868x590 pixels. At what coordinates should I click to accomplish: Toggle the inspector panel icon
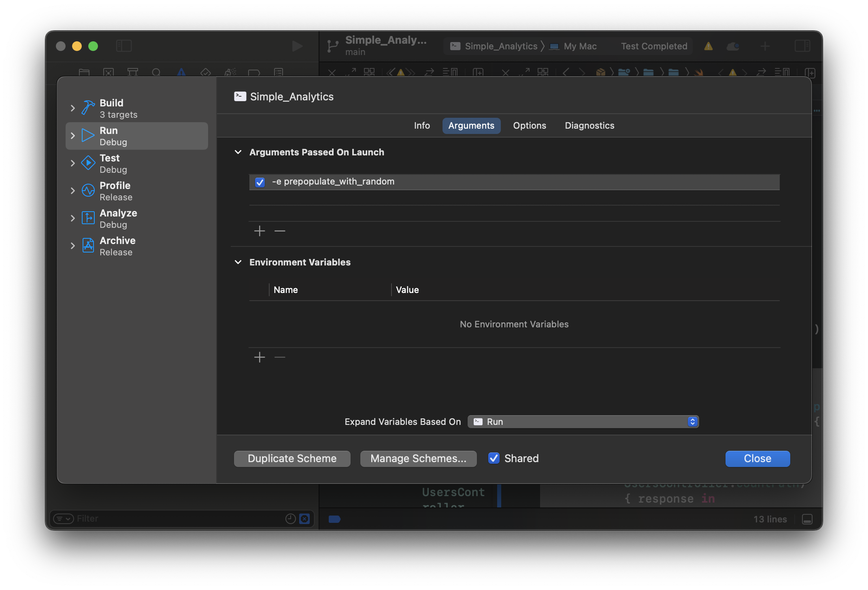pos(802,46)
